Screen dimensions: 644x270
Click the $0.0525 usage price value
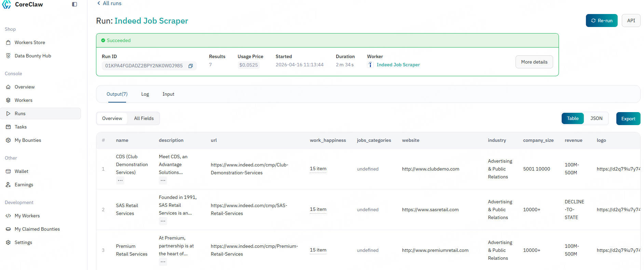[248, 65]
